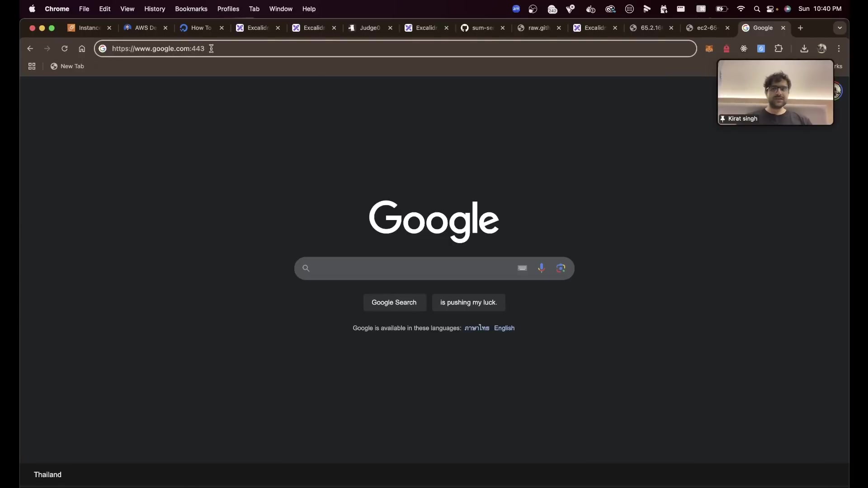Viewport: 868px width, 488px height.
Task: Open the Apple menu
Action: [32, 9]
